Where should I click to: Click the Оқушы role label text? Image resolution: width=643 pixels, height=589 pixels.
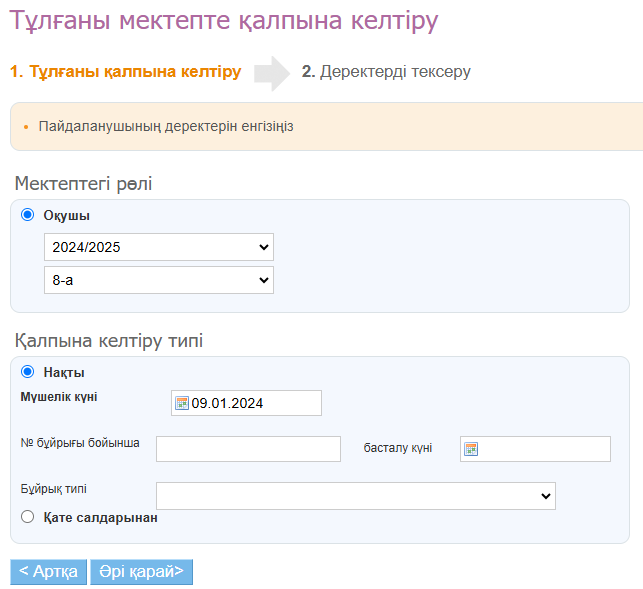pyautogui.click(x=66, y=215)
